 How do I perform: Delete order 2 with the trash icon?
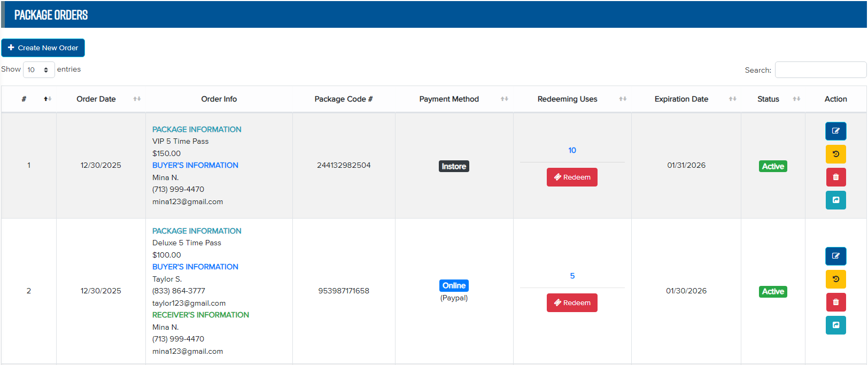click(835, 302)
